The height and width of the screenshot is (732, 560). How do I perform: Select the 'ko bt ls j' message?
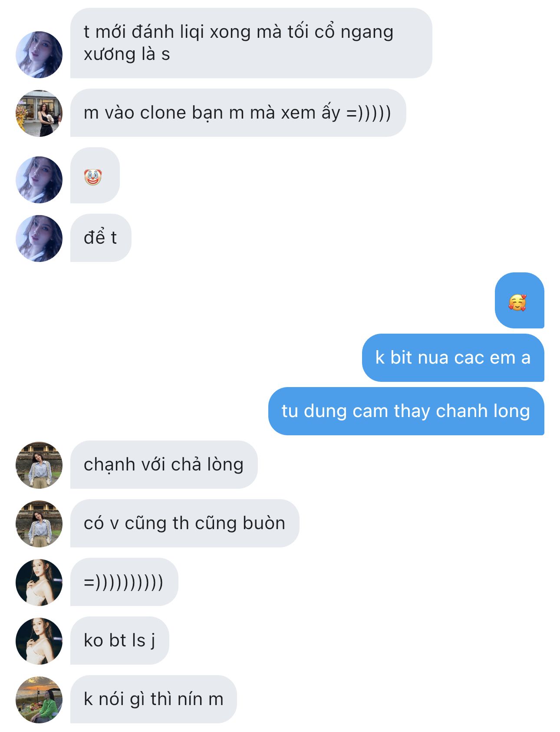[119, 641]
